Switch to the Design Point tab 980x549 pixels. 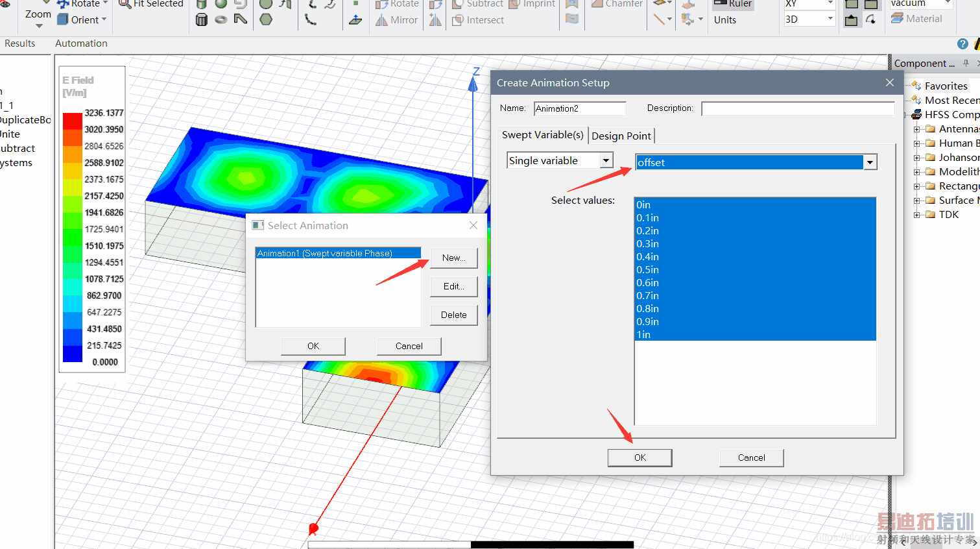[x=621, y=136]
